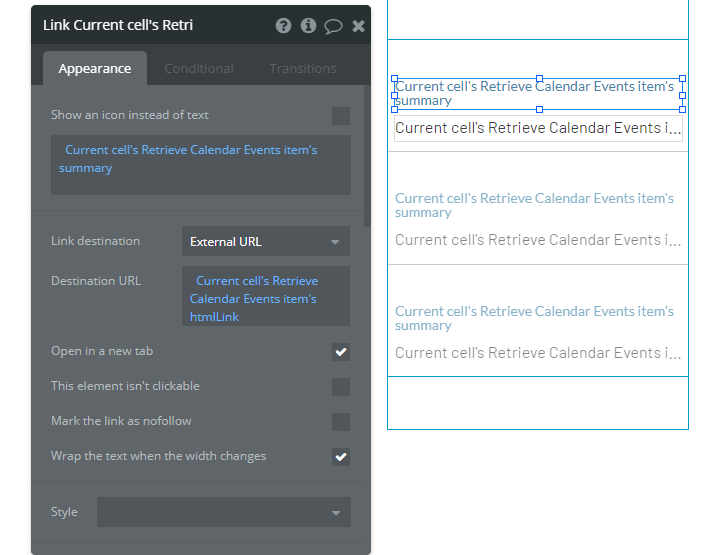Switch to the Conditional tab
The image size is (719, 555).
[x=199, y=69]
